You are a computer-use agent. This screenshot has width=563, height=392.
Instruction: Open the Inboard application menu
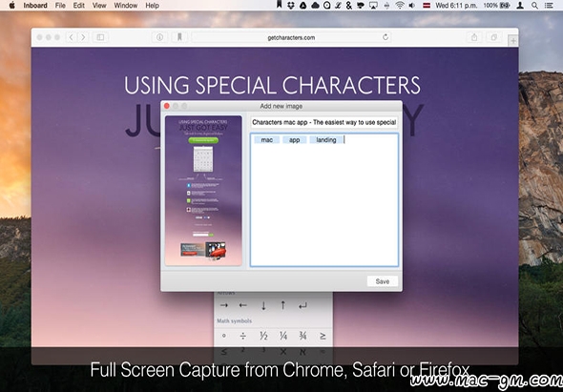(35, 6)
